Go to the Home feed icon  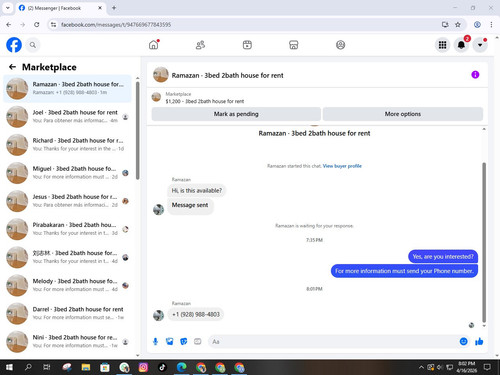tap(154, 45)
